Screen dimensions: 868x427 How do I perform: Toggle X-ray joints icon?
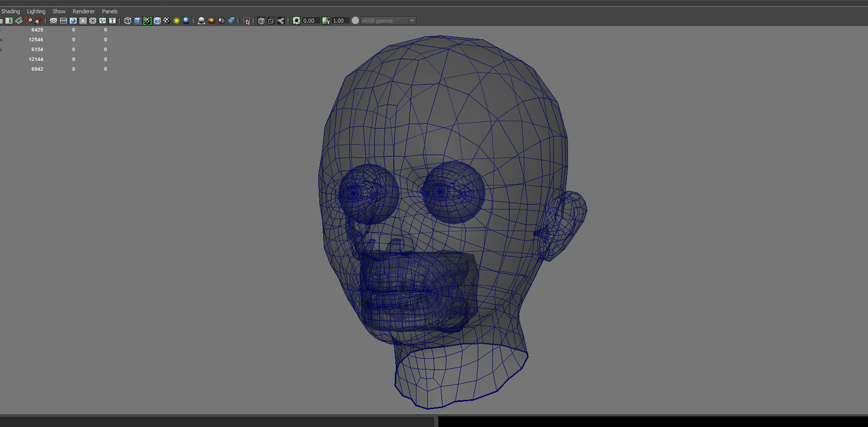click(281, 21)
